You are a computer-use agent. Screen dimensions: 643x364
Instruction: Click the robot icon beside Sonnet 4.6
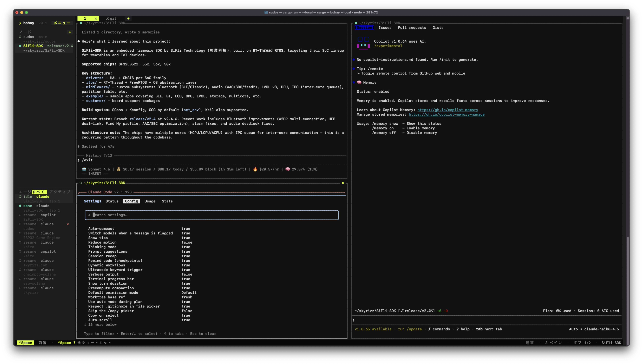click(x=84, y=169)
